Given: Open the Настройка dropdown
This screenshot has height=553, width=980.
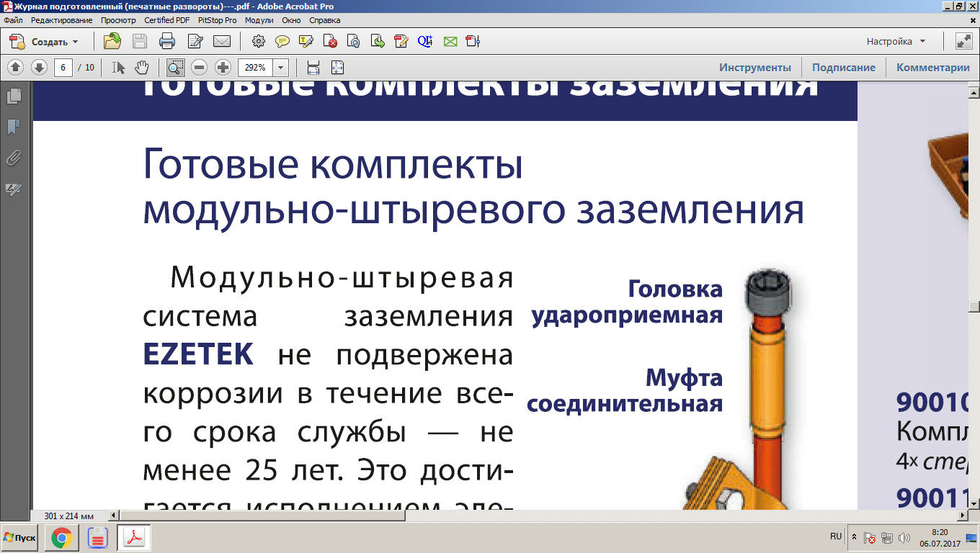Looking at the screenshot, I should 896,41.
